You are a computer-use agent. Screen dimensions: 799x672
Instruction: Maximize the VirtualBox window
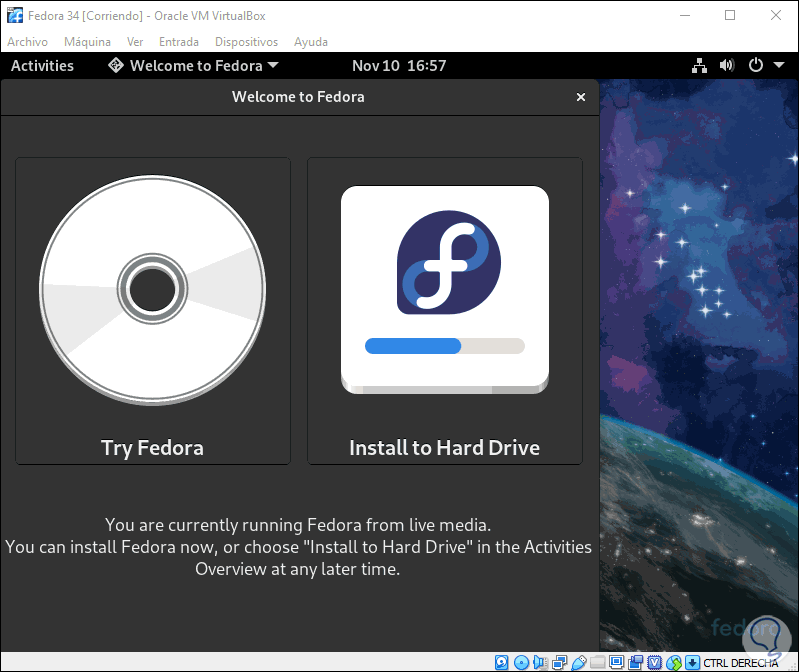pyautogui.click(x=730, y=15)
